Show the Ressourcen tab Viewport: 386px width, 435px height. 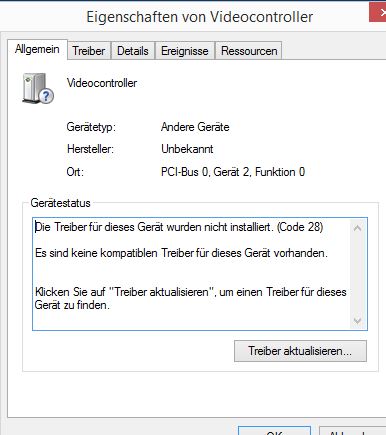coord(249,51)
